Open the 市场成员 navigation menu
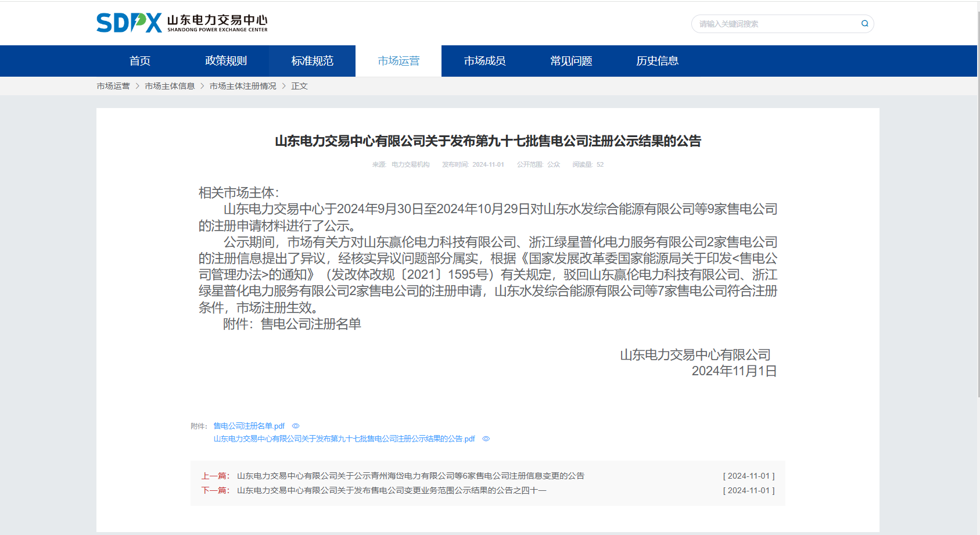Viewport: 980px width, 535px height. tap(484, 60)
